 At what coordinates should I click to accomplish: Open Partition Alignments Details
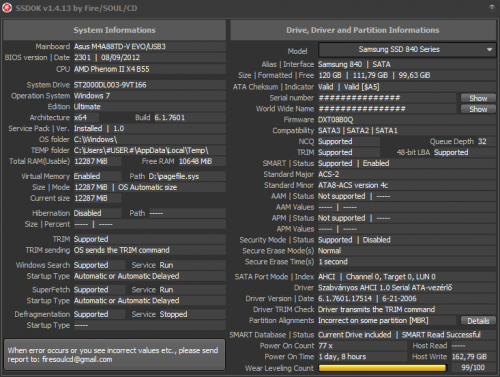point(478,321)
